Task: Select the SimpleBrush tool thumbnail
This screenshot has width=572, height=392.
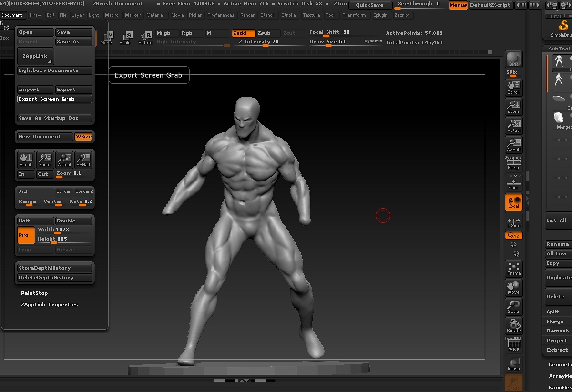Action: pos(562,29)
